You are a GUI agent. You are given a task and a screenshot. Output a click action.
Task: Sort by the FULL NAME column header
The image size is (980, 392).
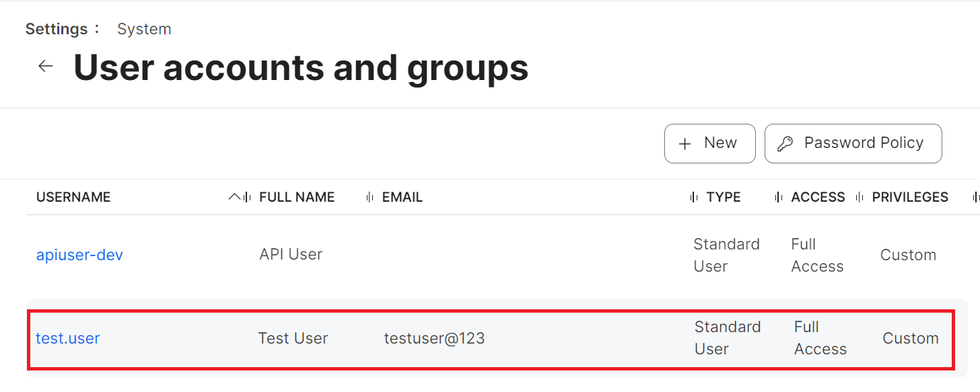click(297, 197)
